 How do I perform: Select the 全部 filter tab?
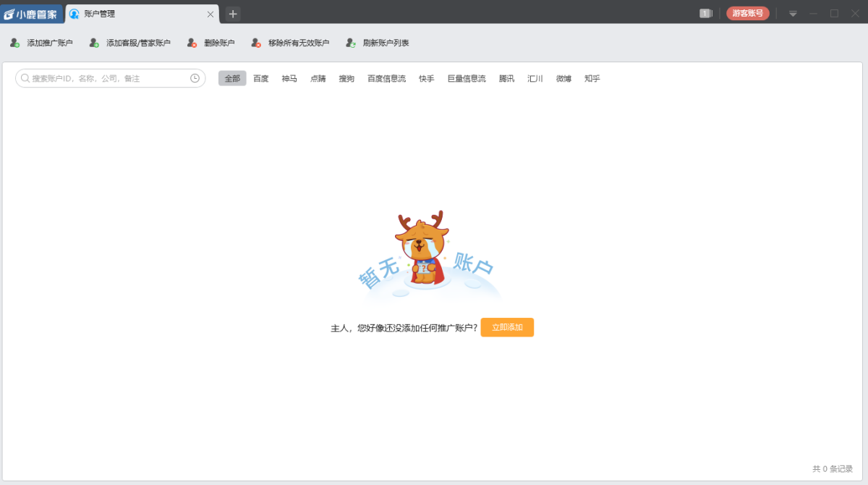click(232, 78)
